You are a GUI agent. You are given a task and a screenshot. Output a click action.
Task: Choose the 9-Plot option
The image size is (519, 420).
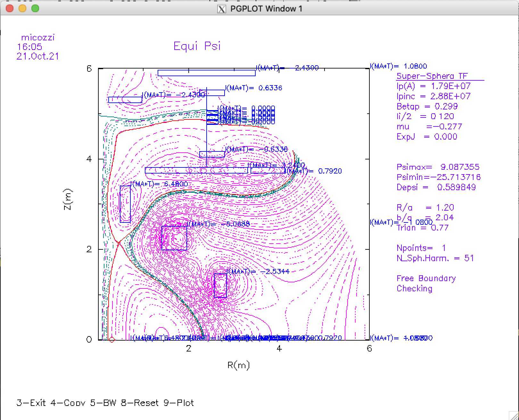pyautogui.click(x=179, y=403)
